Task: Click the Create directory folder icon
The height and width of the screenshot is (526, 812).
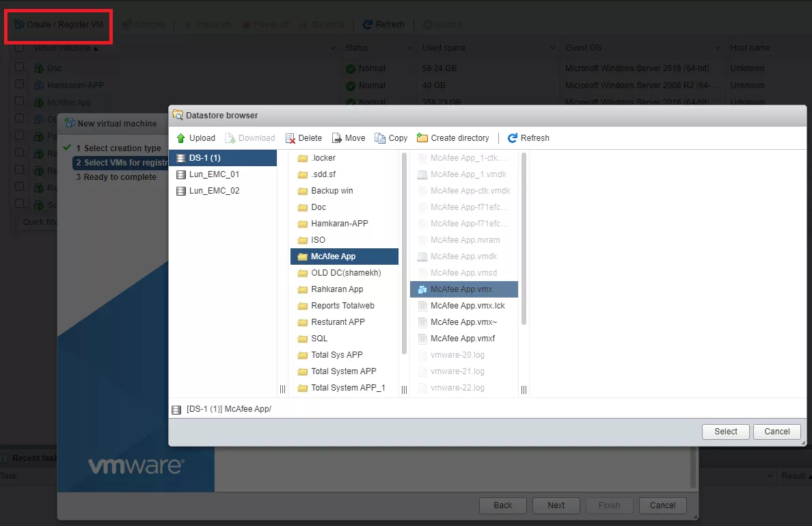Action: (x=422, y=138)
